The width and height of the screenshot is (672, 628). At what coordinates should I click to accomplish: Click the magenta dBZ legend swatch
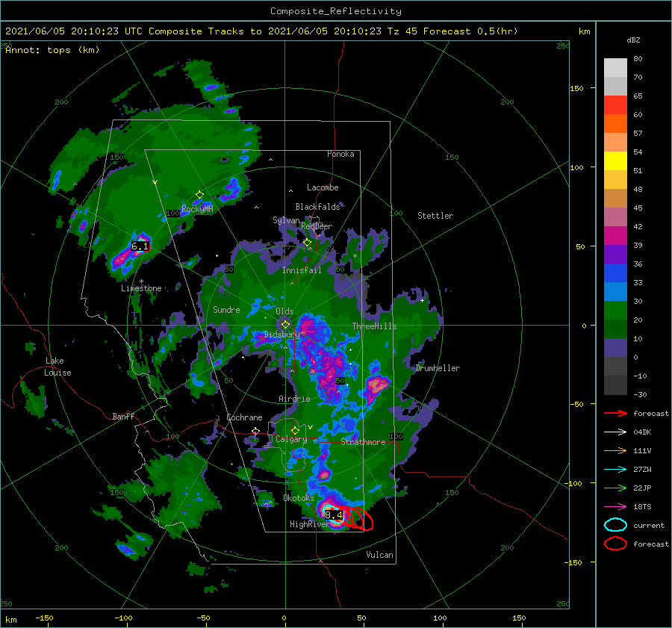coord(615,235)
